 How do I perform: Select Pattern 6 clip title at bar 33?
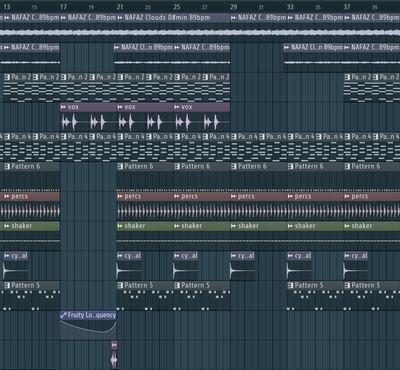pyautogui.click(x=309, y=166)
